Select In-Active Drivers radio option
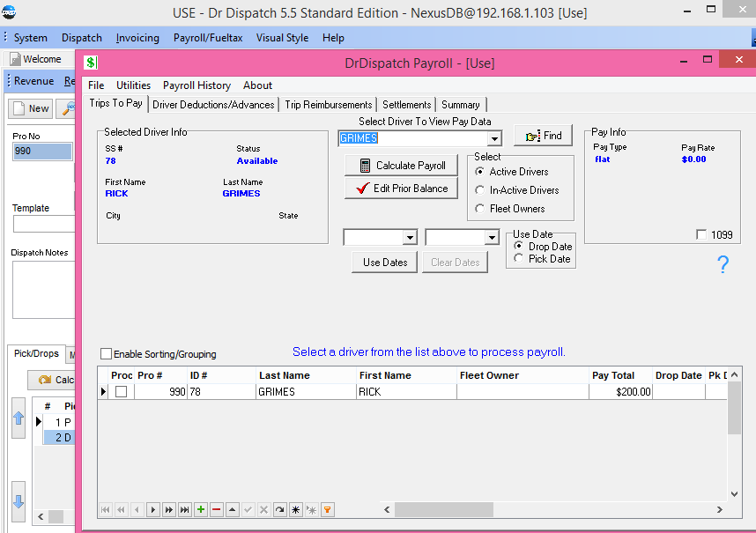 pyautogui.click(x=479, y=190)
